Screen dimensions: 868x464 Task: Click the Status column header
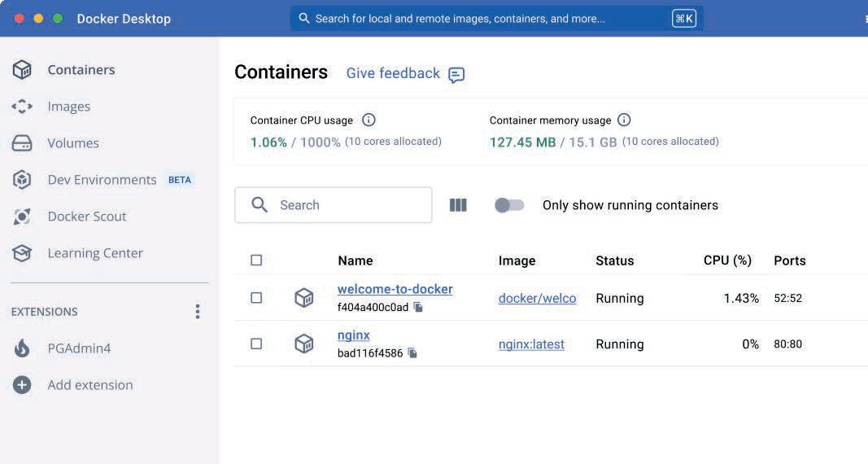(x=614, y=260)
